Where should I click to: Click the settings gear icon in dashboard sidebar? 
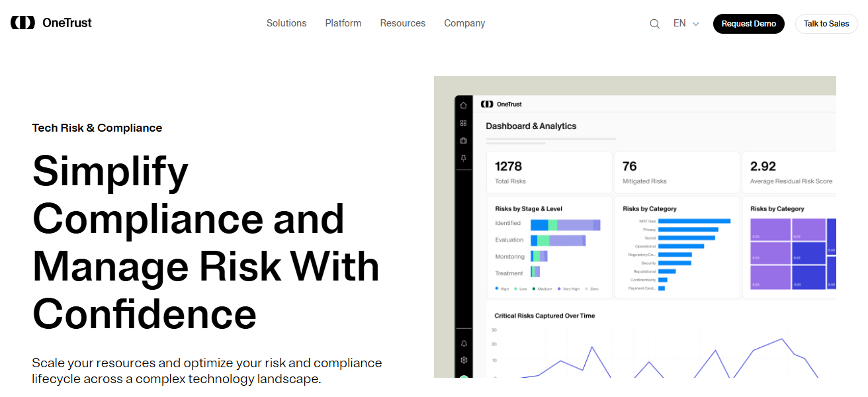pyautogui.click(x=464, y=361)
